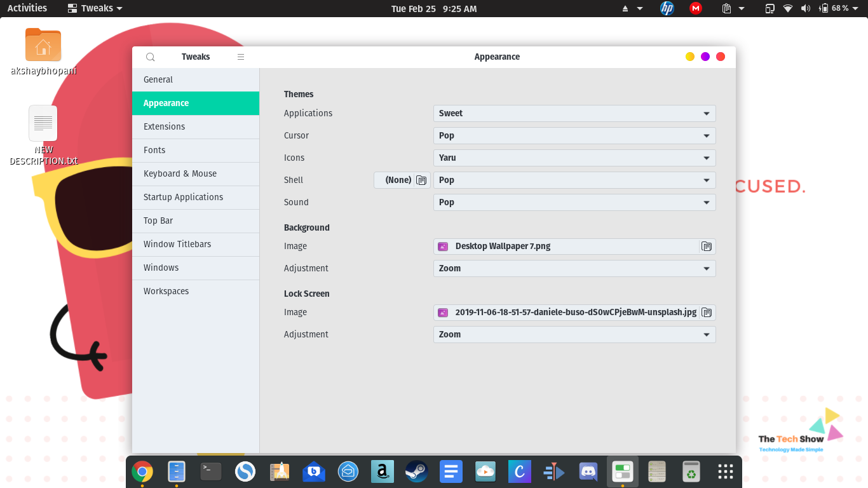Open NEW DESCRIPTION.txt on the desktop
The image size is (868, 488).
tap(43, 123)
